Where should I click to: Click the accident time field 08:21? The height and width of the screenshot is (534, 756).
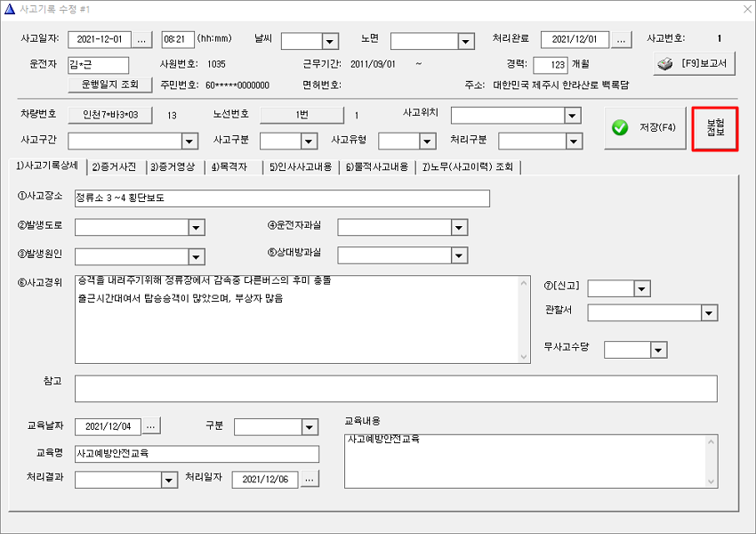(177, 39)
